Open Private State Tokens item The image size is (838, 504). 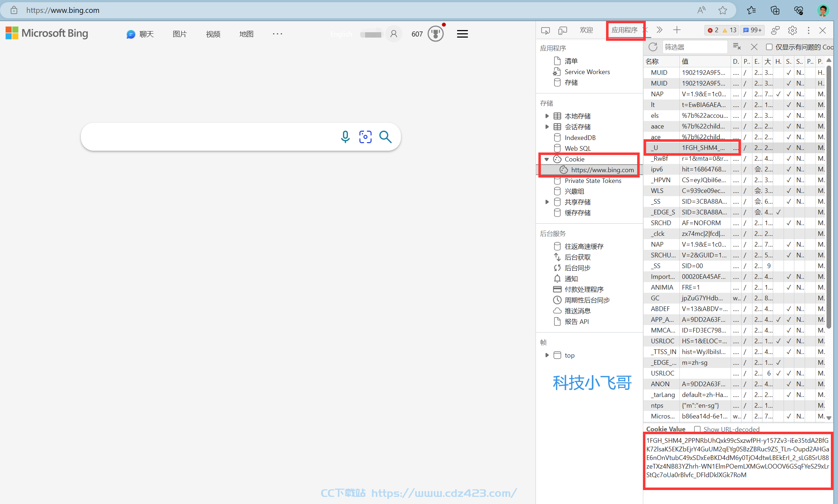click(593, 180)
